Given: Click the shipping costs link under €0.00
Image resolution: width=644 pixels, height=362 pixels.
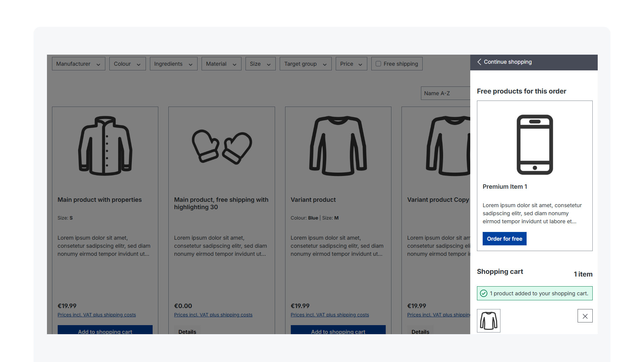Looking at the screenshot, I should click(213, 315).
